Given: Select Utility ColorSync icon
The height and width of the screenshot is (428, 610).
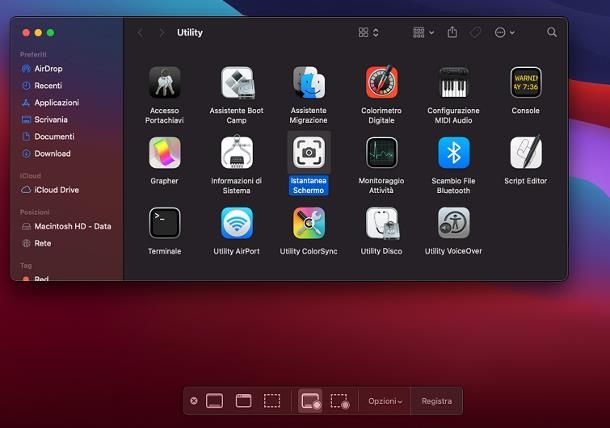Looking at the screenshot, I should click(309, 223).
